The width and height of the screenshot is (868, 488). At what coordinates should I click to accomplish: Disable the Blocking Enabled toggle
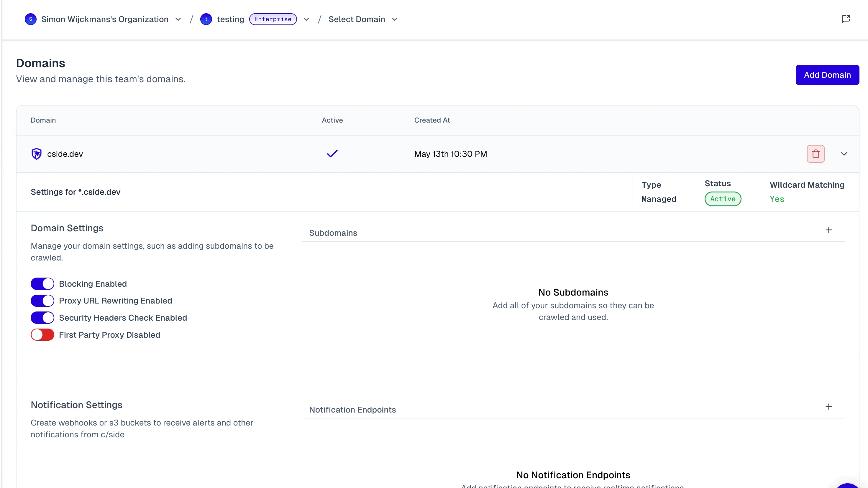tap(42, 283)
